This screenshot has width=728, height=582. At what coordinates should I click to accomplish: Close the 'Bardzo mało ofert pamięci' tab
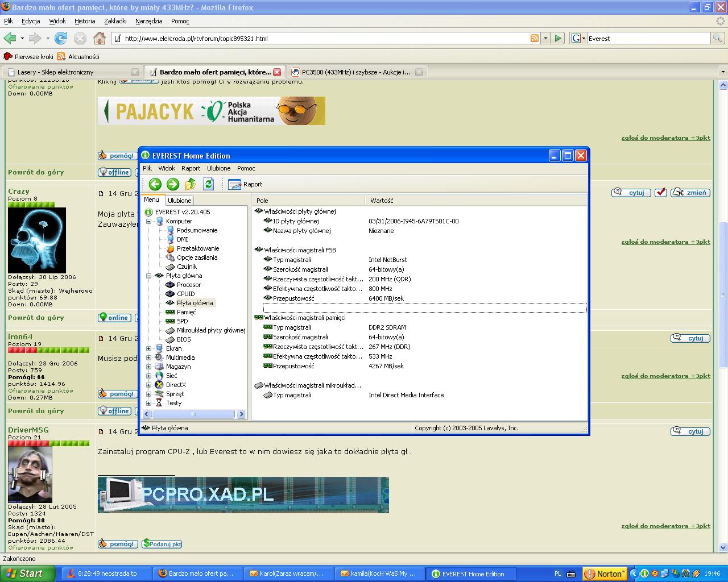[x=277, y=72]
